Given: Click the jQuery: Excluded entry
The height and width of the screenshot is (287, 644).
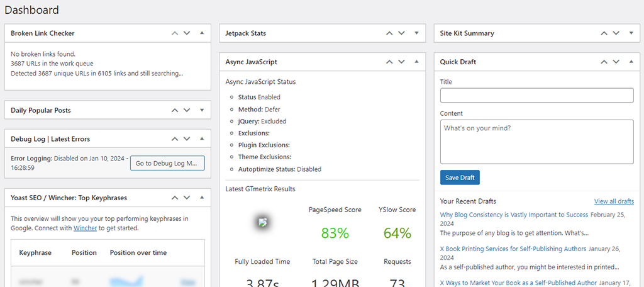Looking at the screenshot, I should pos(262,121).
